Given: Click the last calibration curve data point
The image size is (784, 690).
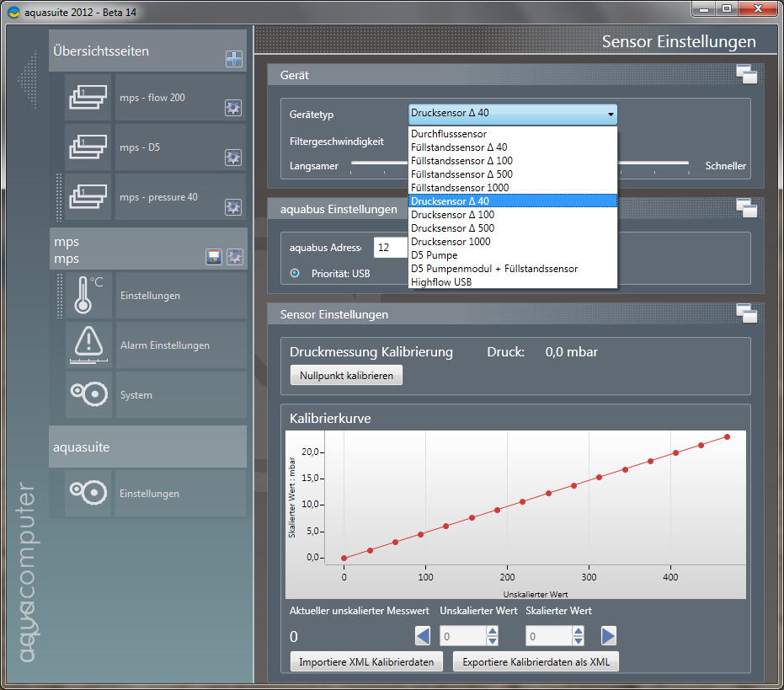Looking at the screenshot, I should [727, 436].
